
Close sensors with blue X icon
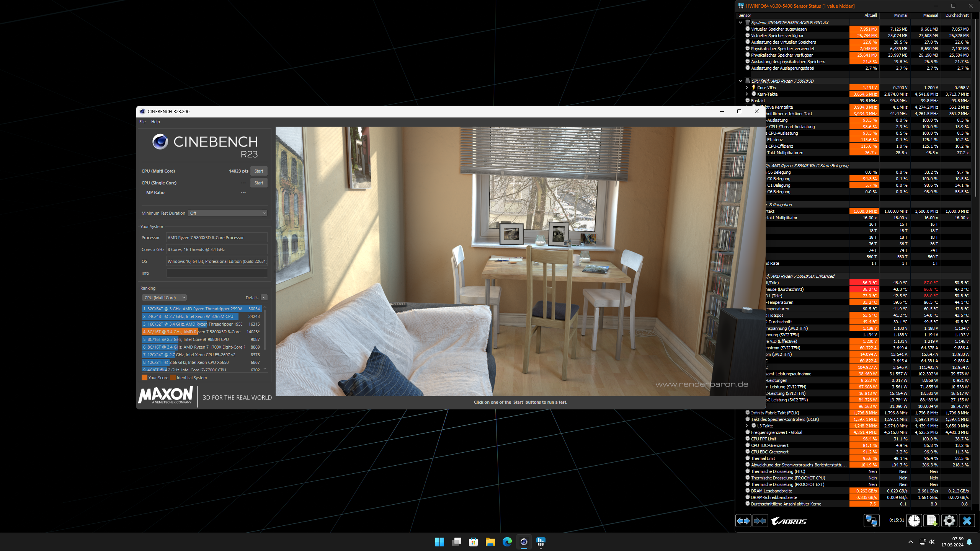967,521
